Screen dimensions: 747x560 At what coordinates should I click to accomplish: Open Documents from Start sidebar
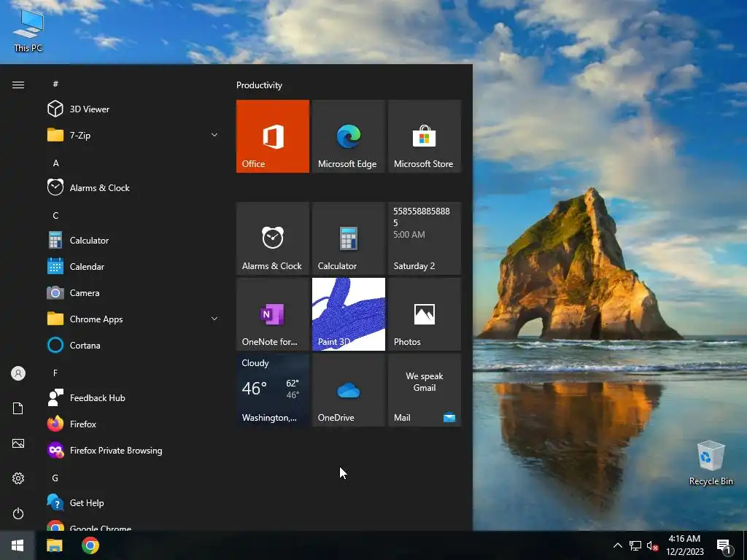[x=18, y=408]
